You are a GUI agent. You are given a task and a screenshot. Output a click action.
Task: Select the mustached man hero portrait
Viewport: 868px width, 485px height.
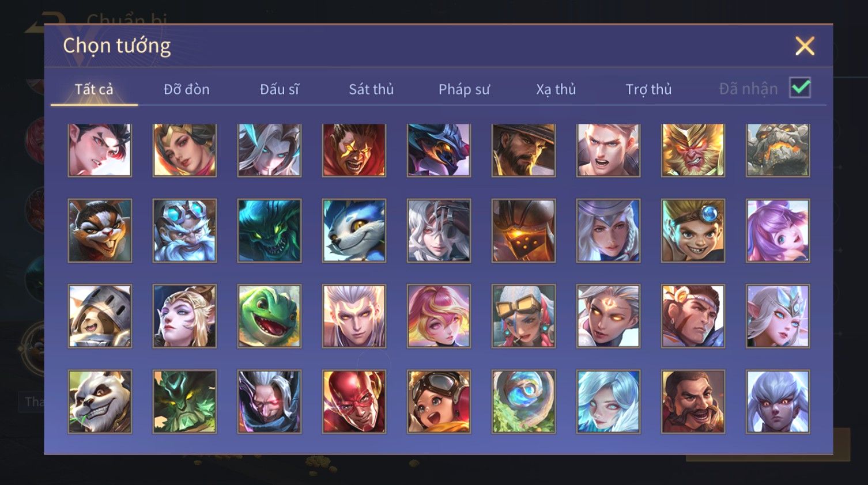[693, 401]
